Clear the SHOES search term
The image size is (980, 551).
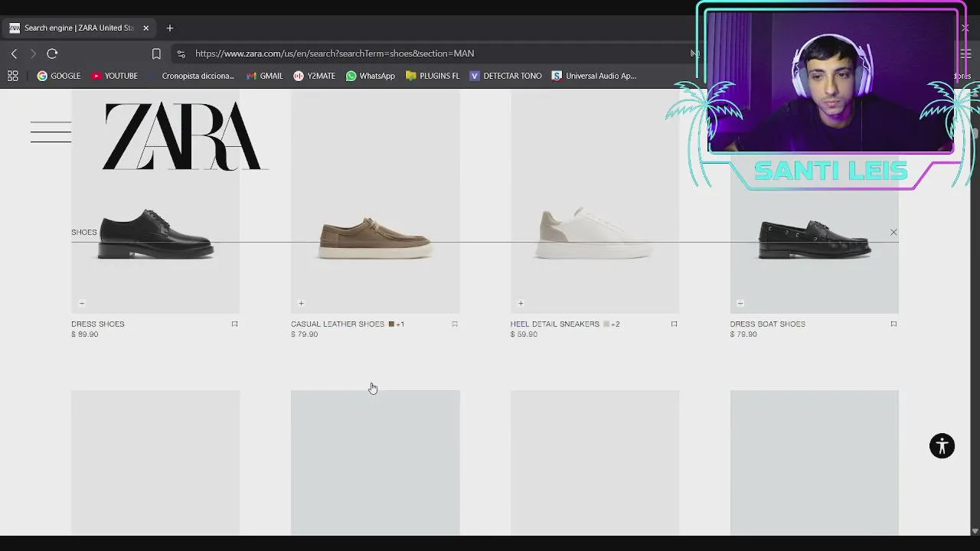[893, 232]
